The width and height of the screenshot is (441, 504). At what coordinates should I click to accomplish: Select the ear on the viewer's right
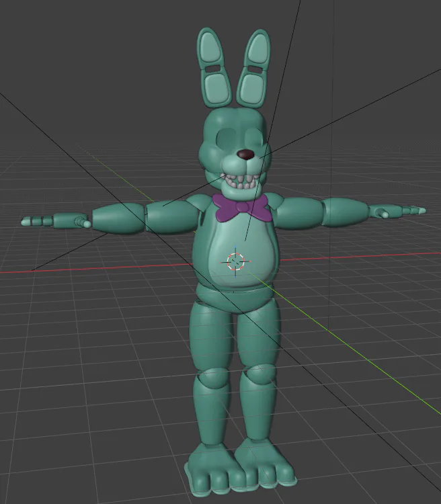click(254, 69)
